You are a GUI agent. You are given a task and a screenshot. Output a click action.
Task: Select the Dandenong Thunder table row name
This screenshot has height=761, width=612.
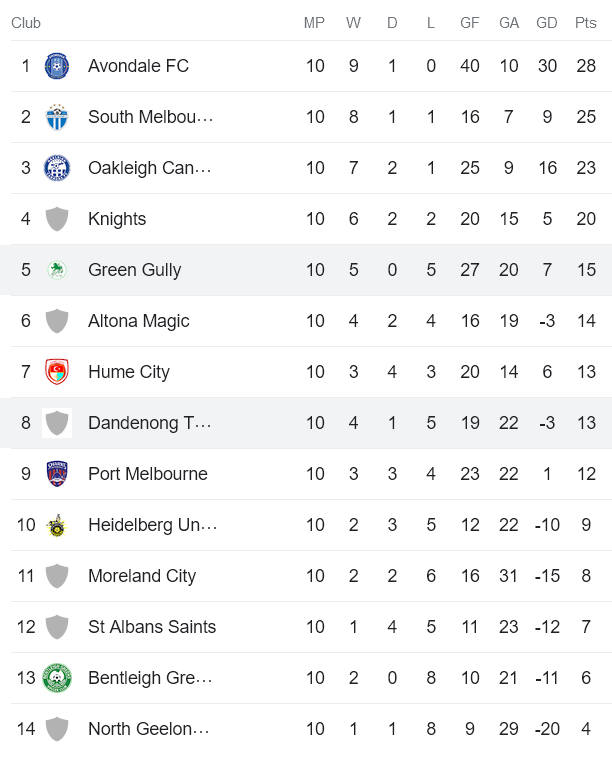point(149,423)
